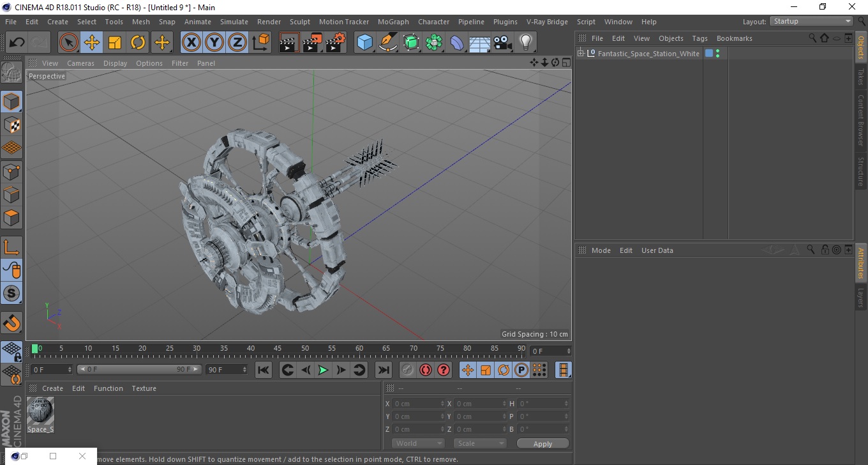868x465 pixels.
Task: Open the Sculpt menu
Action: pos(300,22)
